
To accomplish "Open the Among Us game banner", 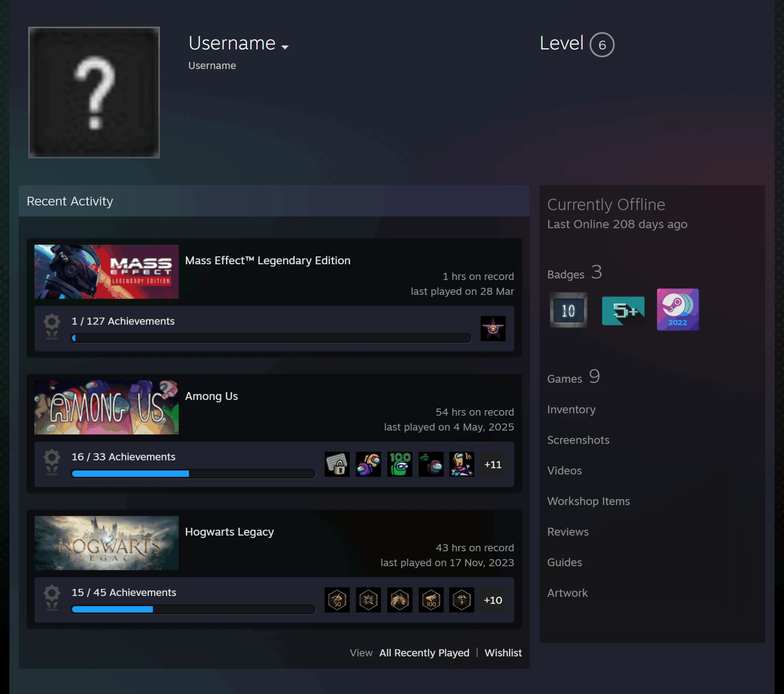I will [107, 407].
